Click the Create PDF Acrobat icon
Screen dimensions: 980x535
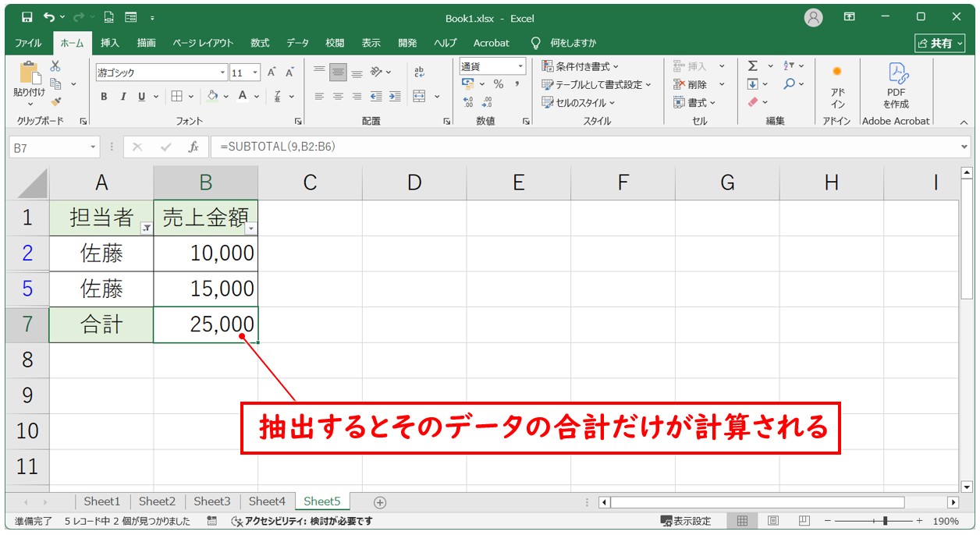point(896,86)
